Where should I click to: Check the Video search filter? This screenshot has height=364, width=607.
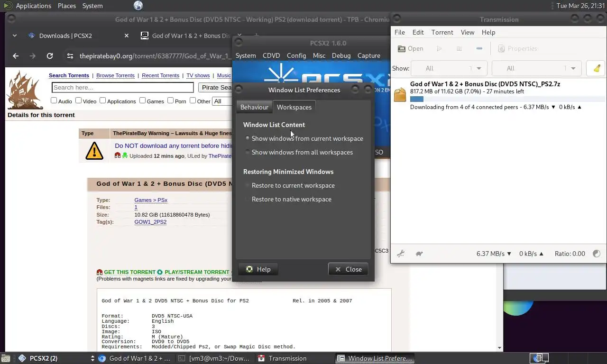pyautogui.click(x=79, y=100)
